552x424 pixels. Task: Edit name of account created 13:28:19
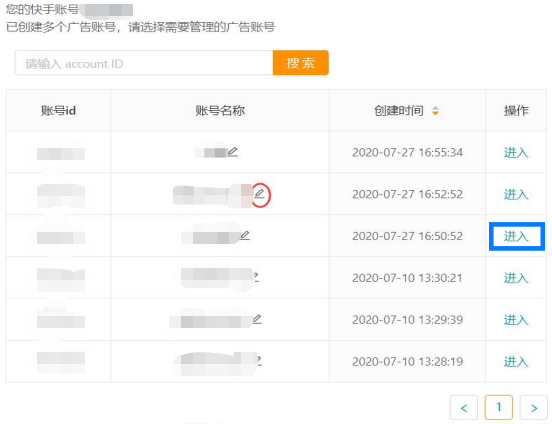(x=259, y=361)
